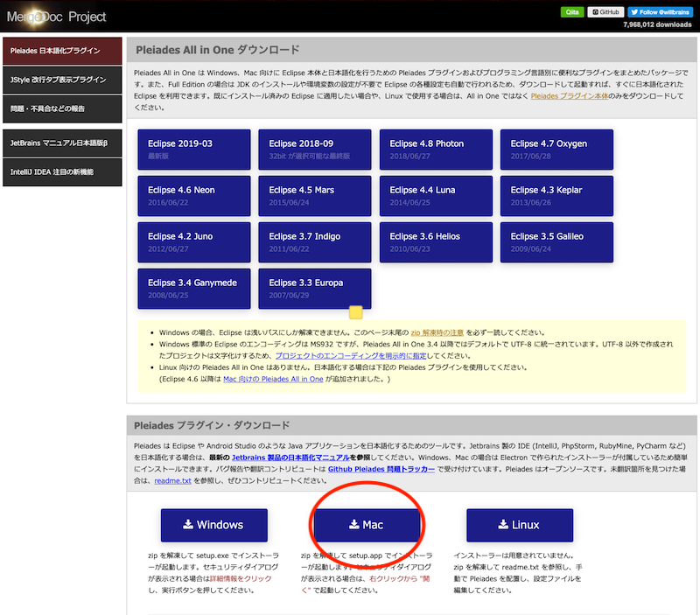Download the Windows Pleiades plugin
700x615 pixels.
tap(214, 525)
